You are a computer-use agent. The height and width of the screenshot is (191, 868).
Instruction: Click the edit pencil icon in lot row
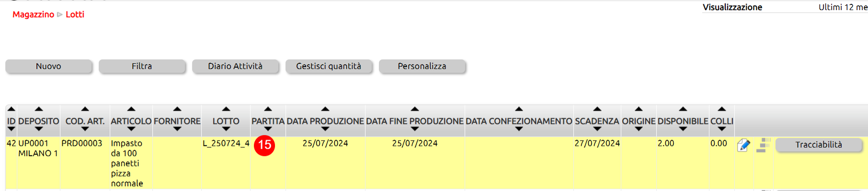pyautogui.click(x=743, y=145)
